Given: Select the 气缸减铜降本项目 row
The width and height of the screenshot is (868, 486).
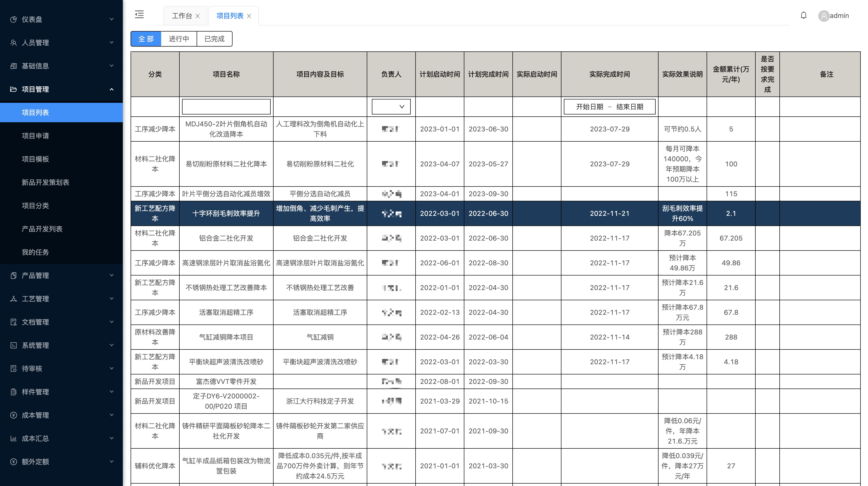Looking at the screenshot, I should point(495,337).
